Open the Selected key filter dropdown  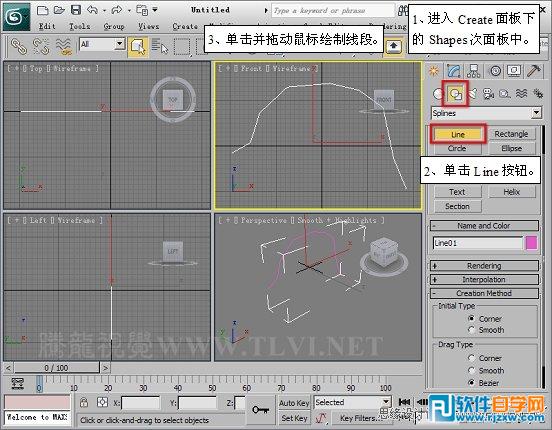click(x=352, y=402)
